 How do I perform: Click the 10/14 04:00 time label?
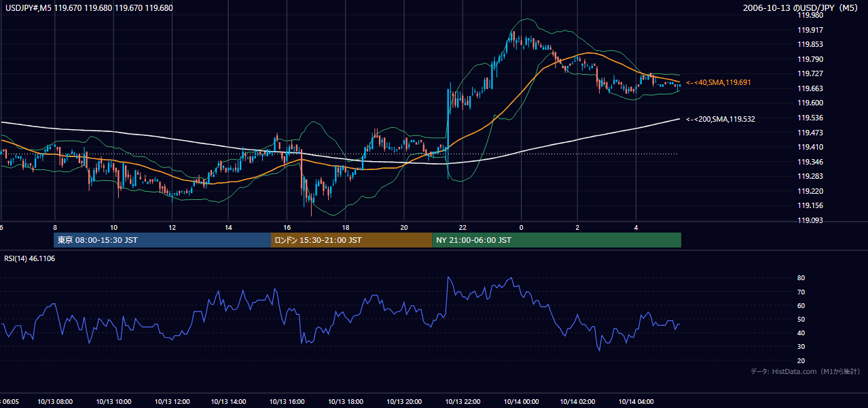(636, 401)
